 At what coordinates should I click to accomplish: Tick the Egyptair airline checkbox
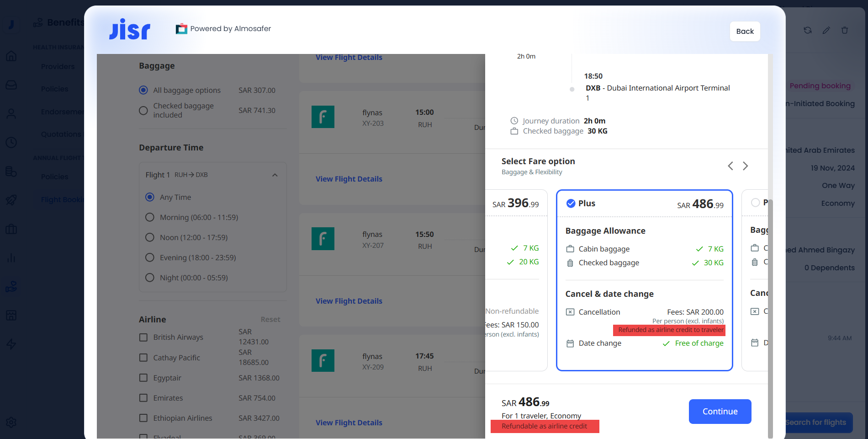click(143, 378)
